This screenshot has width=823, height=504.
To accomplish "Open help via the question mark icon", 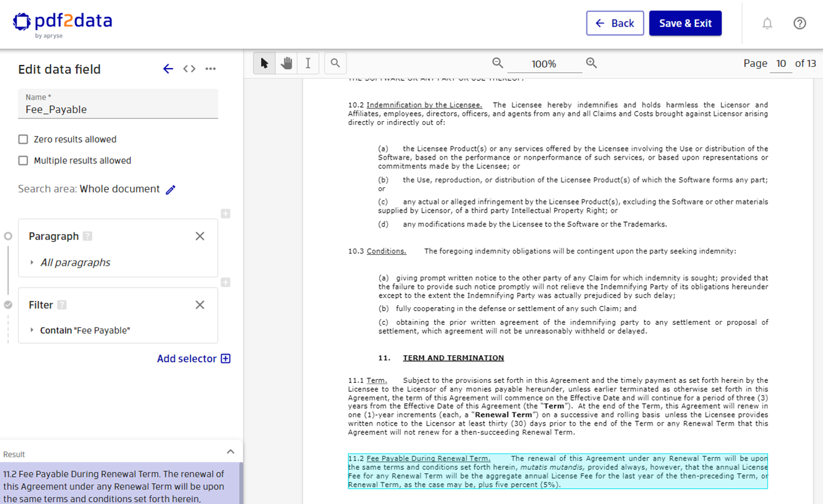I will pyautogui.click(x=800, y=23).
